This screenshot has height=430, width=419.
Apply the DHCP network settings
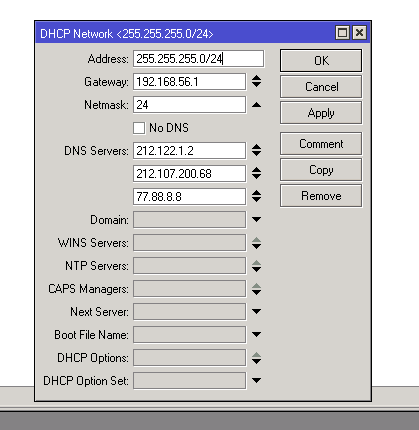click(x=321, y=113)
